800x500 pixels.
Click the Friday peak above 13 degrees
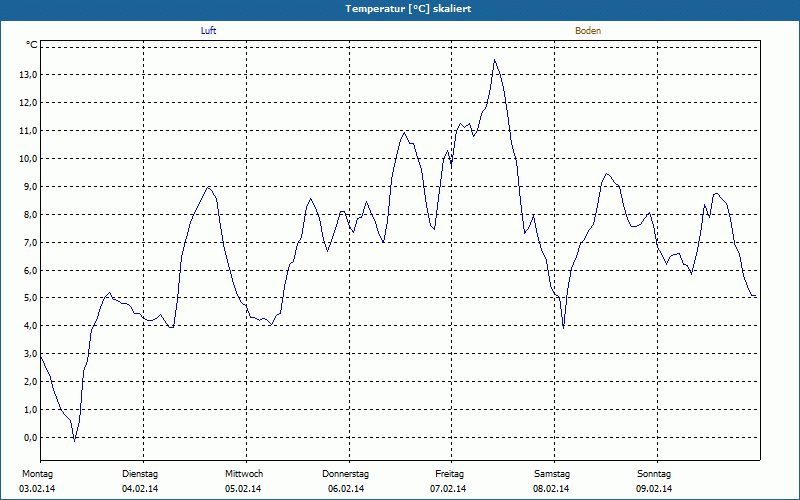pyautogui.click(x=494, y=60)
